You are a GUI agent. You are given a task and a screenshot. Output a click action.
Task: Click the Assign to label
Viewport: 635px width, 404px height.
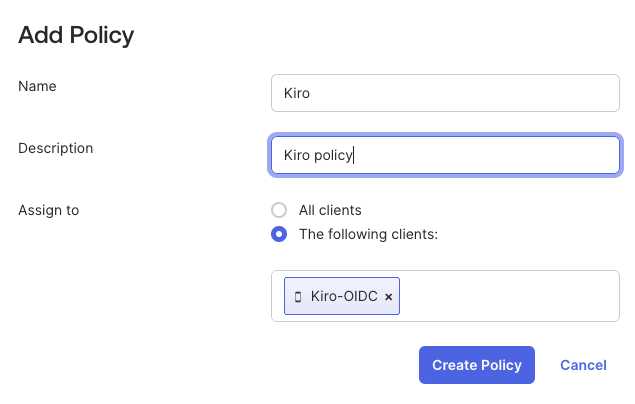[48, 210]
